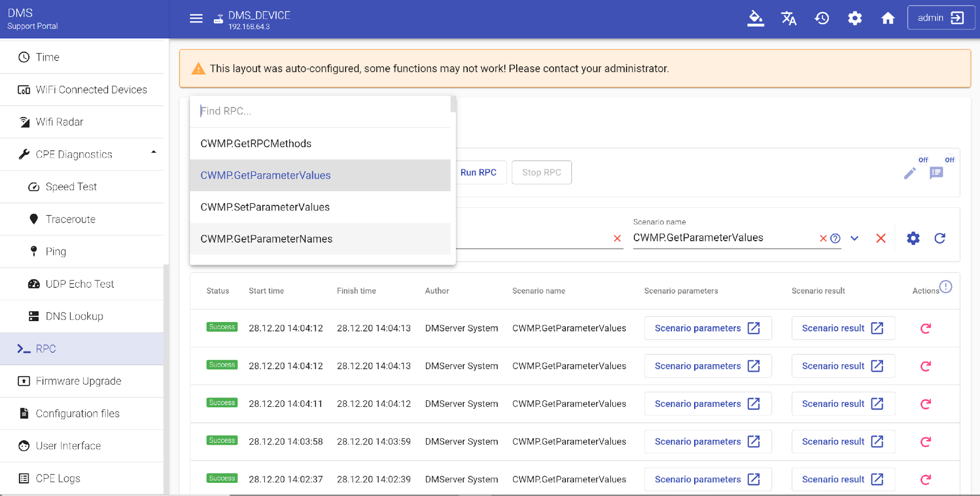Open the hamburger navigation menu

[x=196, y=19]
